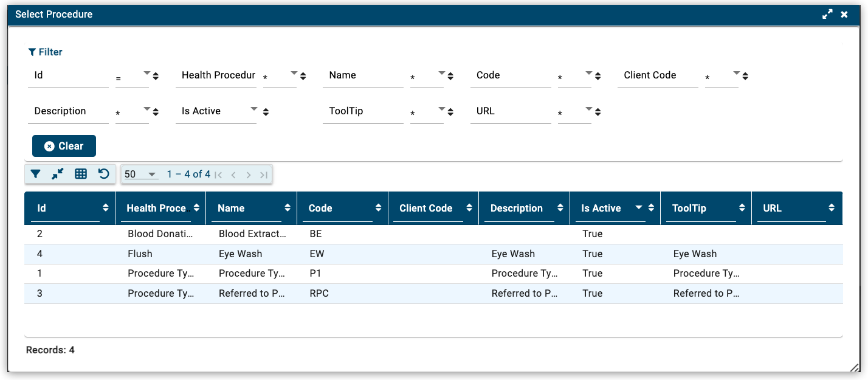This screenshot has height=380, width=868.
Task: Click the reset/refresh arrow icon
Action: pos(104,174)
